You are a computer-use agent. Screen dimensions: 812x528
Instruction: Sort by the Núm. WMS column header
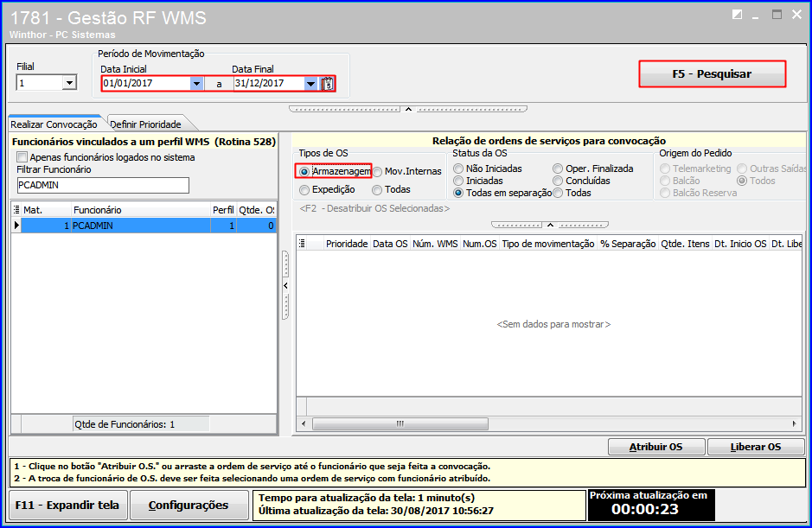pyautogui.click(x=435, y=244)
